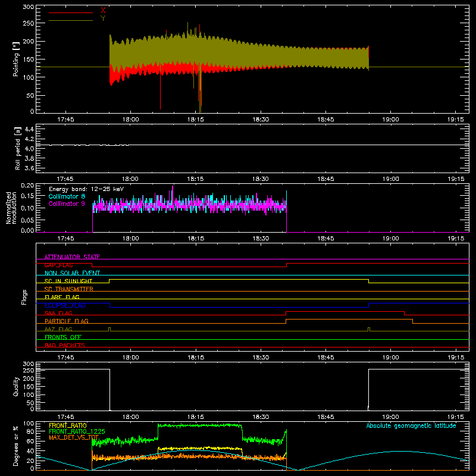Click the Quality axis title
Screen dimensions: 476x476
[x=16, y=386]
